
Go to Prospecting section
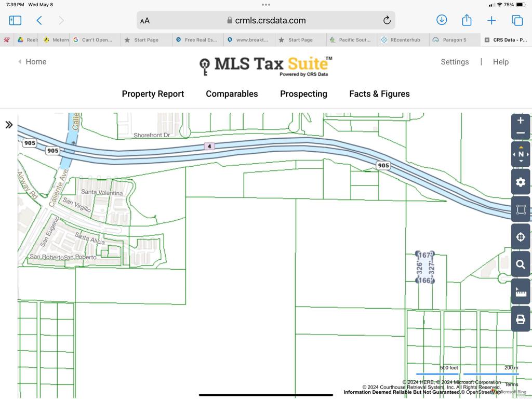[x=303, y=94]
